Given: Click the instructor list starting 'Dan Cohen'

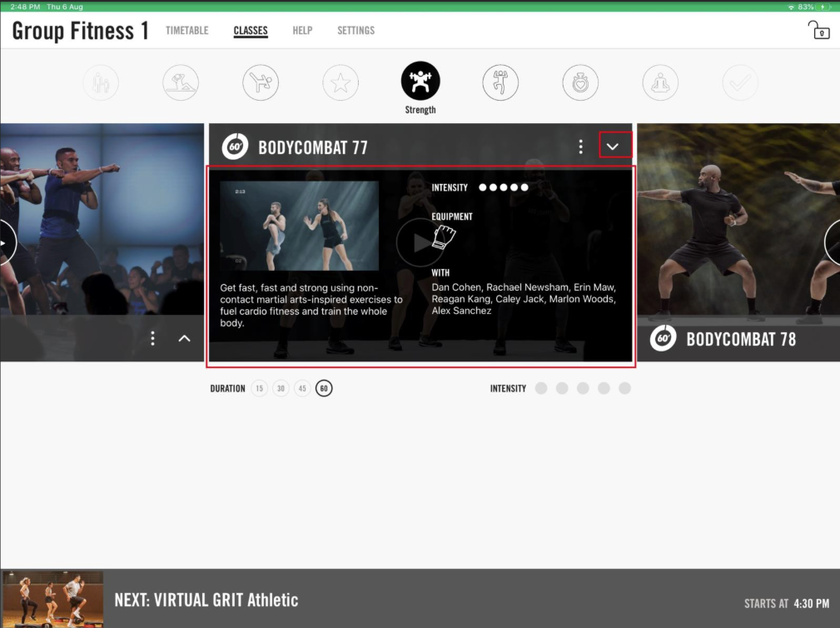Looking at the screenshot, I should pyautogui.click(x=524, y=299).
